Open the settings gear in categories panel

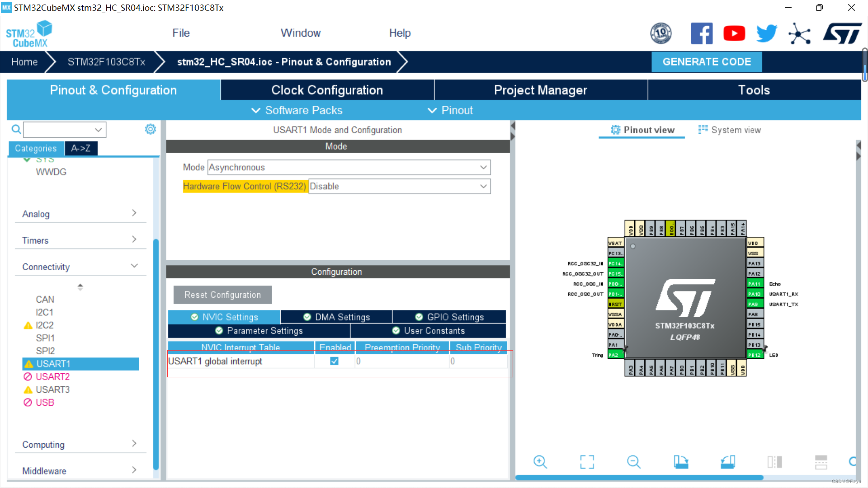pyautogui.click(x=150, y=129)
